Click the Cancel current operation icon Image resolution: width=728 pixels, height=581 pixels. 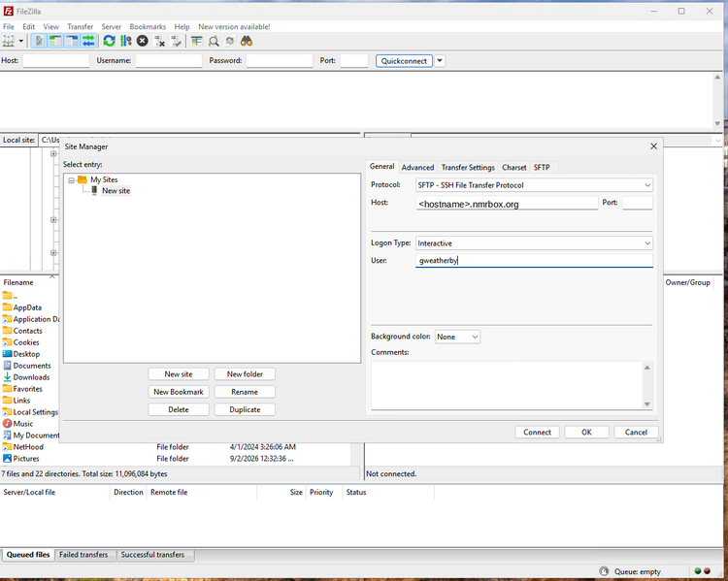(143, 42)
